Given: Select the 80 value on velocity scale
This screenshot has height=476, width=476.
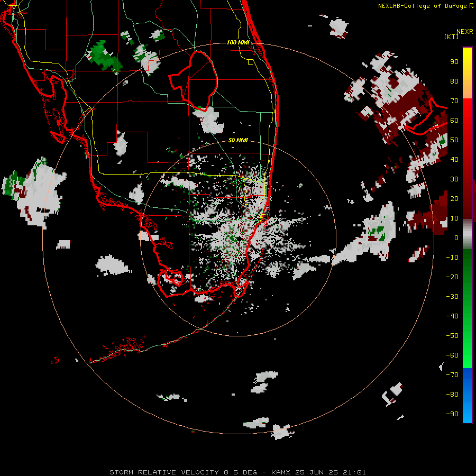Looking at the screenshot, I should (x=454, y=81).
